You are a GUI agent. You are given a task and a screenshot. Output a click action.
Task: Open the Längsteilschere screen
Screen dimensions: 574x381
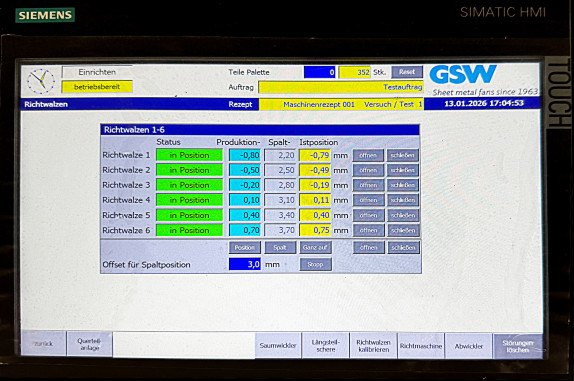click(x=326, y=346)
